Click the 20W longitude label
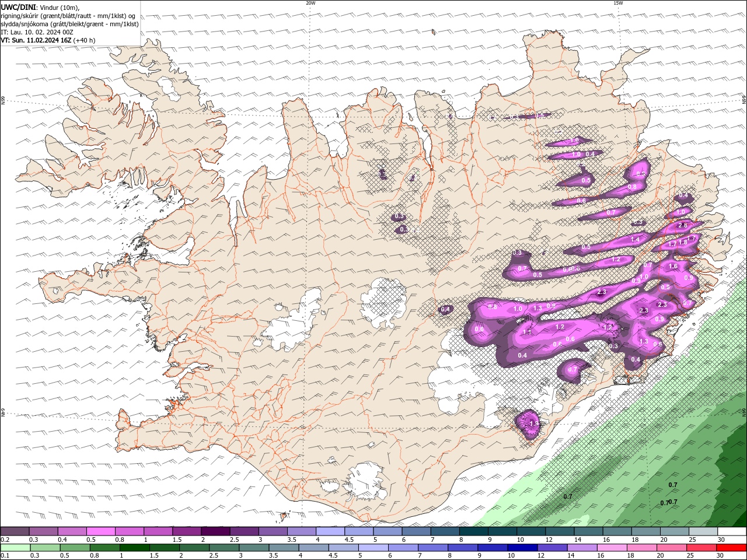This screenshot has width=747, height=560. click(310, 3)
